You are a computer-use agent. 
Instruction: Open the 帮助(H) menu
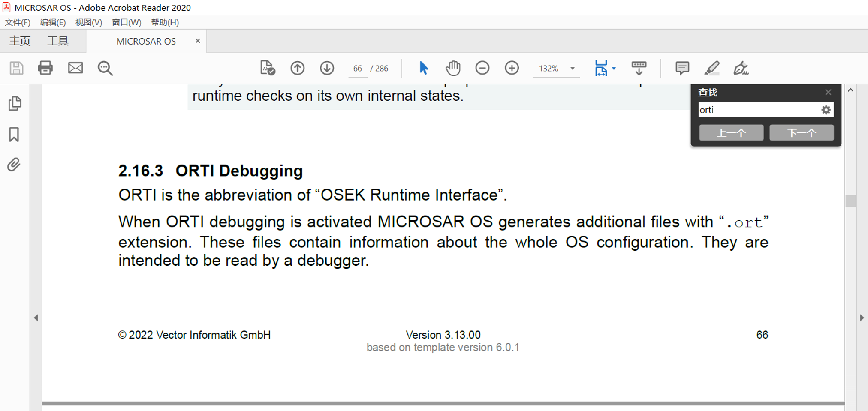coord(165,22)
